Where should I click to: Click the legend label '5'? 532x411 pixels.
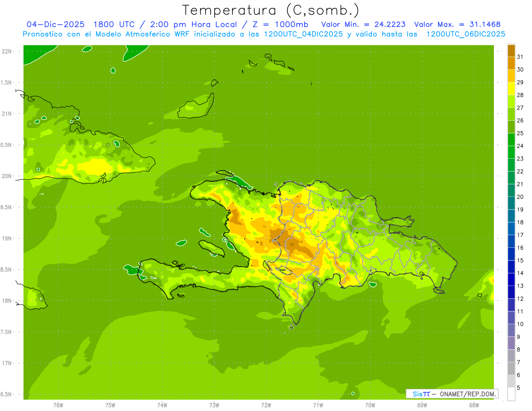(519, 388)
